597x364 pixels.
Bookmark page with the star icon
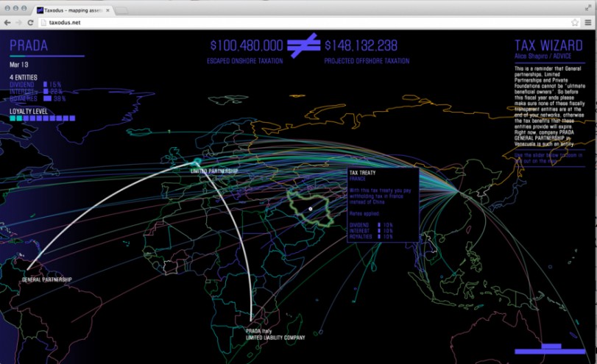click(575, 23)
